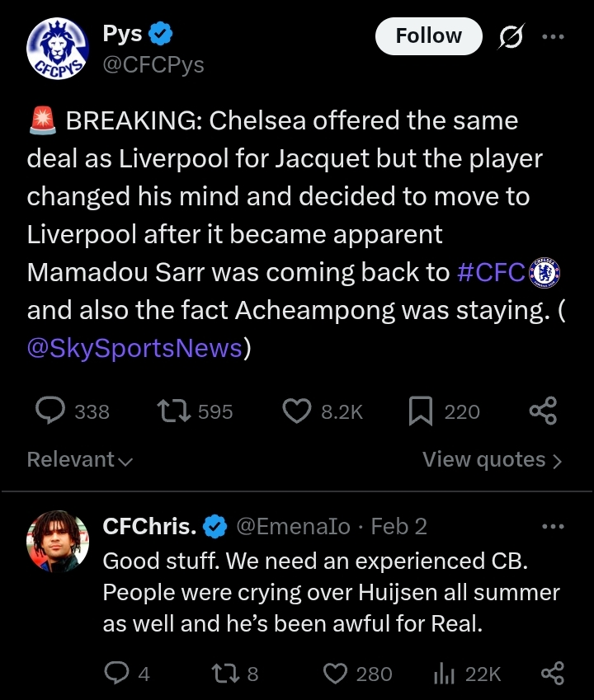
Task: Open the @SkySportsNews mention
Action: pyautogui.click(x=134, y=348)
